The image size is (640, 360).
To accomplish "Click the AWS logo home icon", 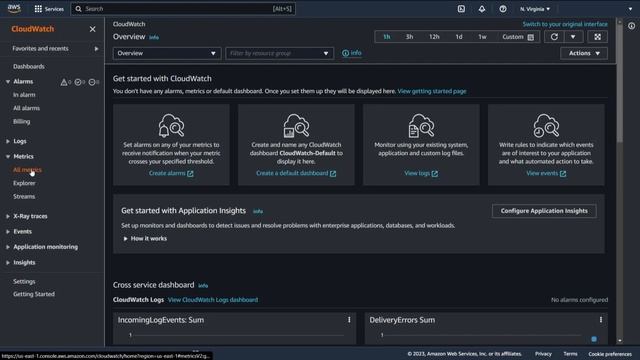I will (x=14, y=9).
